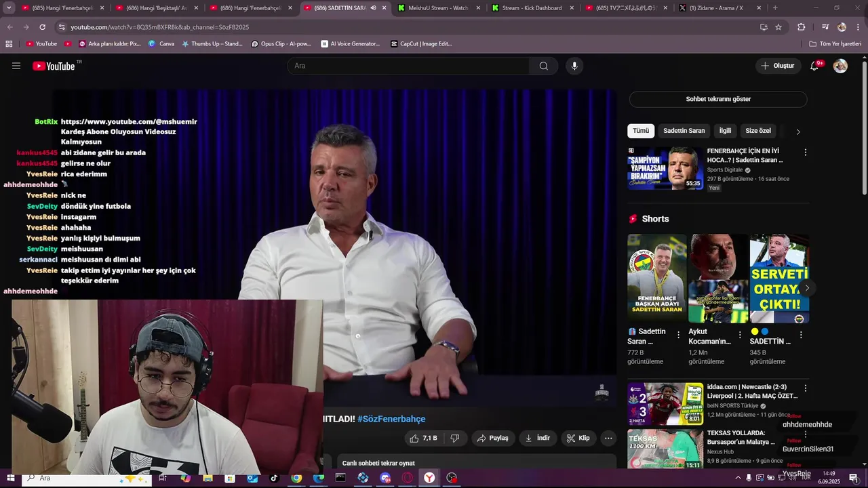The height and width of the screenshot is (488, 868).
Task: Open options for SADETTİN short
Action: coord(801,335)
